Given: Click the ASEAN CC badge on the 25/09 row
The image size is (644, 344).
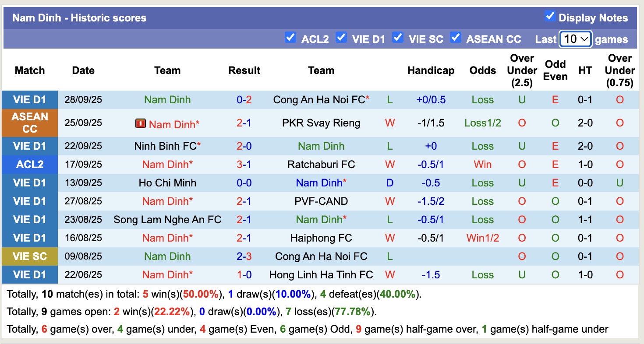Looking at the screenshot, I should point(29,123).
